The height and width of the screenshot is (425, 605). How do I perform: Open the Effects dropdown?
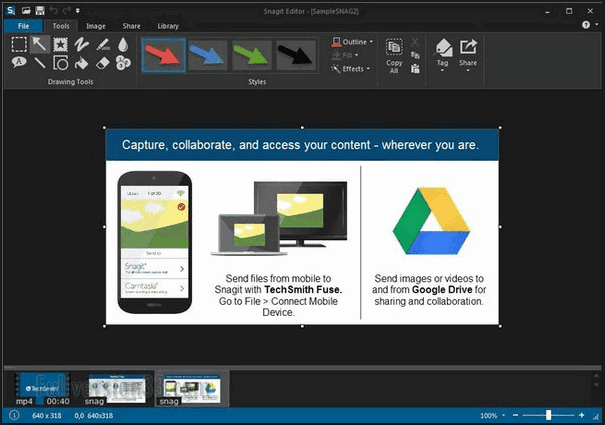pos(351,69)
